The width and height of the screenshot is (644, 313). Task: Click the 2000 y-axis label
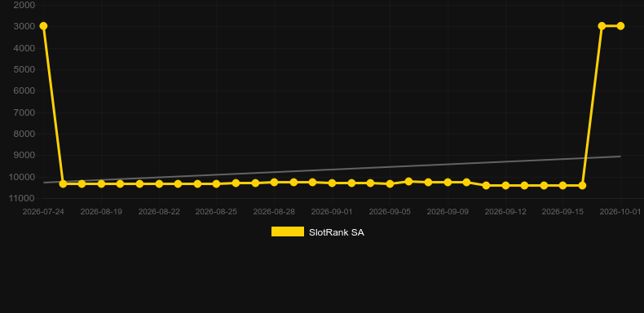pyautogui.click(x=24, y=5)
